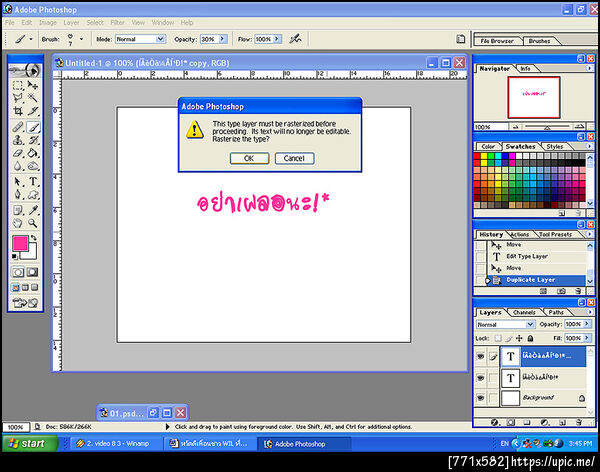Switch to the Paths tab
The width and height of the screenshot is (600, 472).
tap(556, 312)
